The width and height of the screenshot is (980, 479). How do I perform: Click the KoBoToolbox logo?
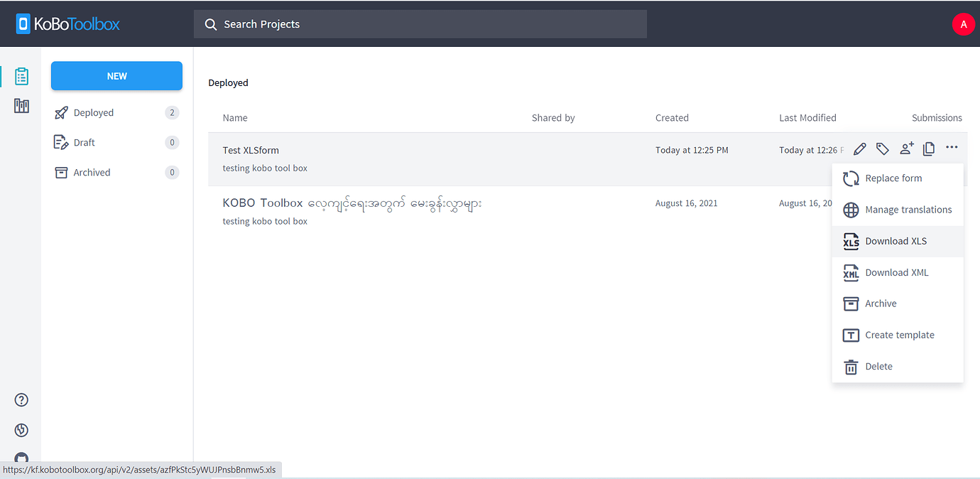(x=68, y=24)
